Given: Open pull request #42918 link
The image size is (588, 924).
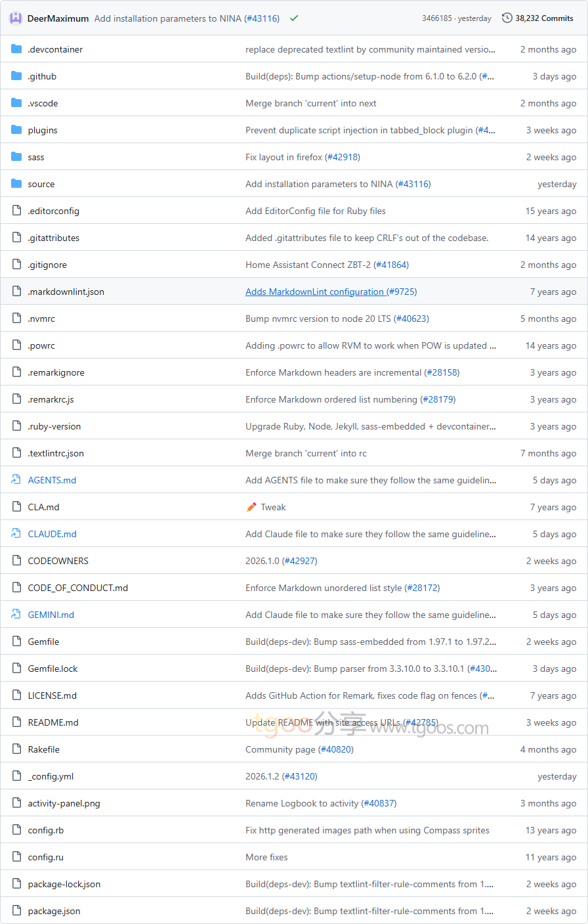Looking at the screenshot, I should pos(343,157).
